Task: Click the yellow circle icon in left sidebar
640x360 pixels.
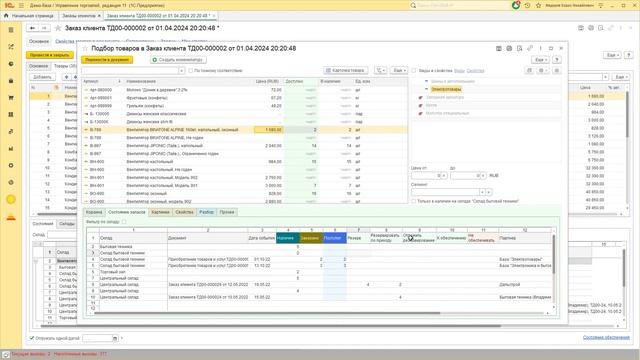Action: tap(11, 199)
